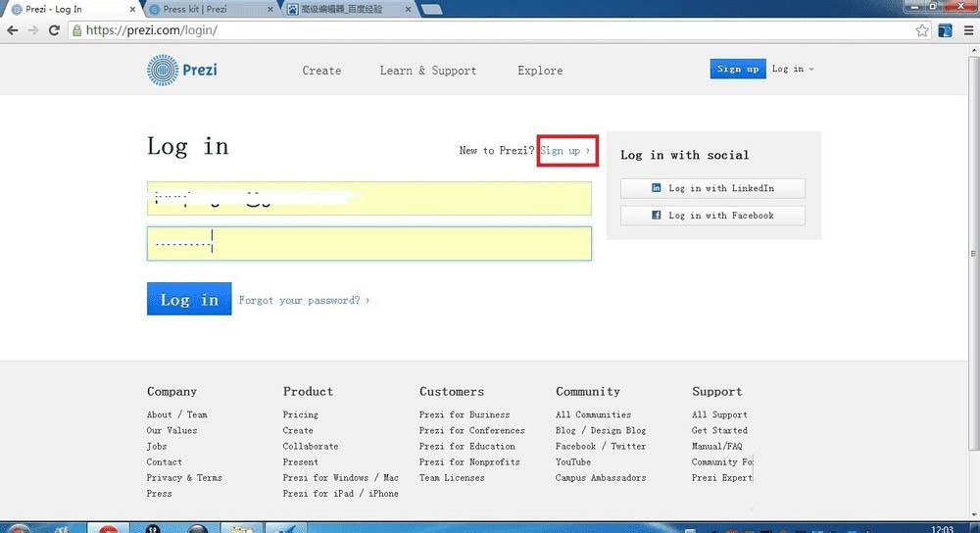Screen dimensions: 980x533
Task: Click the address bar URL
Action: pyautogui.click(x=151, y=30)
